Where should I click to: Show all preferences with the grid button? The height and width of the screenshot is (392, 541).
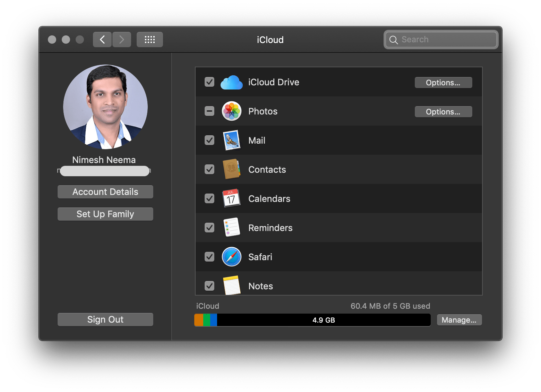click(x=150, y=40)
